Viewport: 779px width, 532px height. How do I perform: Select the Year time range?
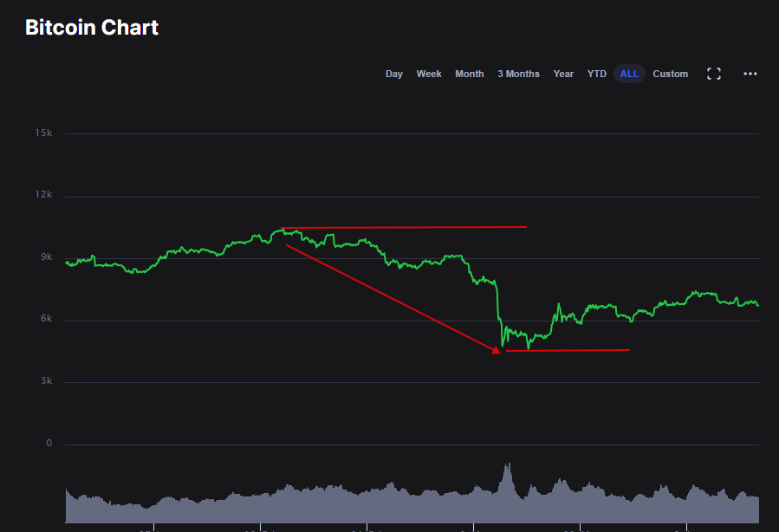point(563,74)
